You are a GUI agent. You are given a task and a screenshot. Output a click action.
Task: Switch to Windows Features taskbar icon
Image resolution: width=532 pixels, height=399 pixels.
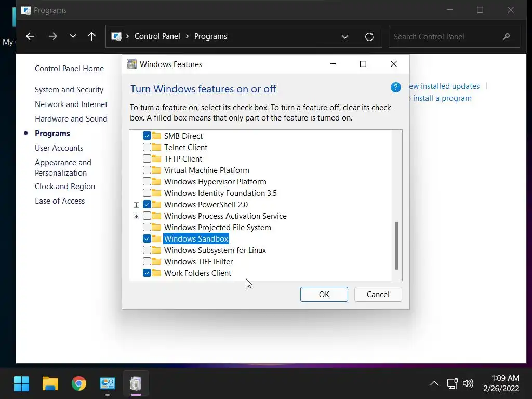tap(136, 384)
